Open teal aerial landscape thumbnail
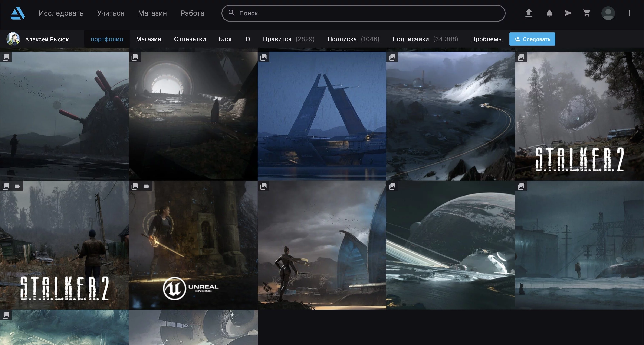The width and height of the screenshot is (644, 345). 65,327
